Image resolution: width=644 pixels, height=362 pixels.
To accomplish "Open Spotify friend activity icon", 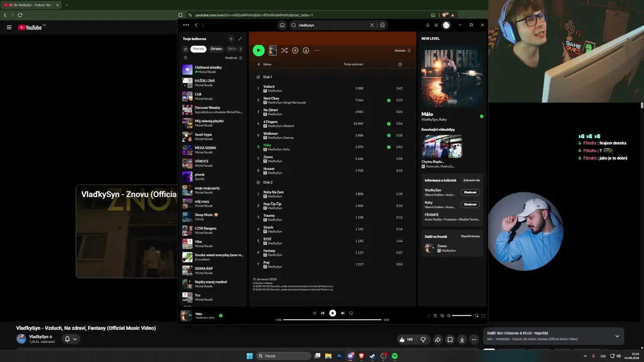I will [x=436, y=25].
